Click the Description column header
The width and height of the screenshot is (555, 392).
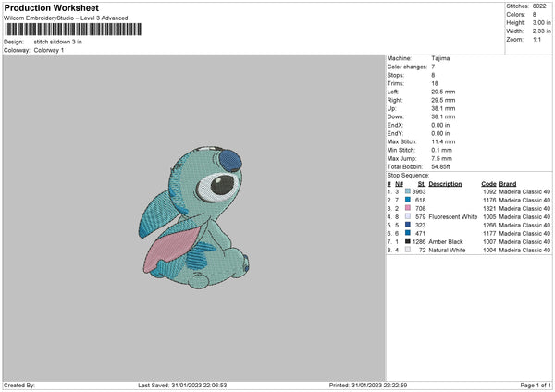point(445,183)
